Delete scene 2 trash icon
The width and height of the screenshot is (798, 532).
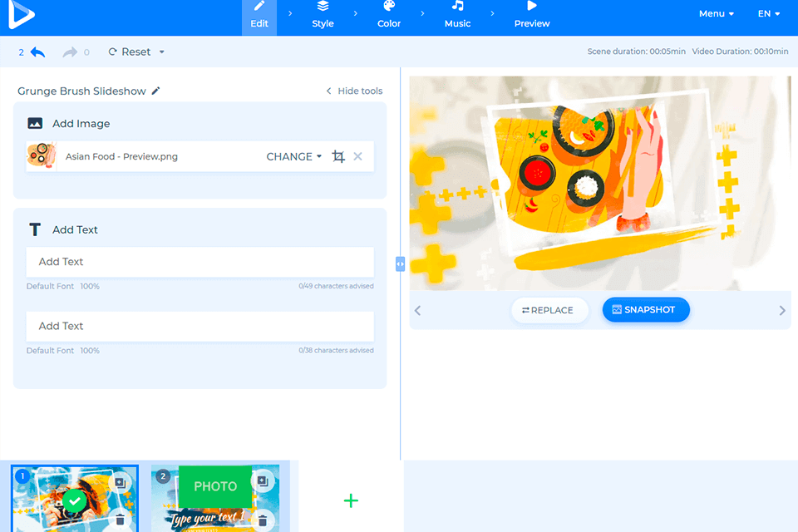coord(263,521)
